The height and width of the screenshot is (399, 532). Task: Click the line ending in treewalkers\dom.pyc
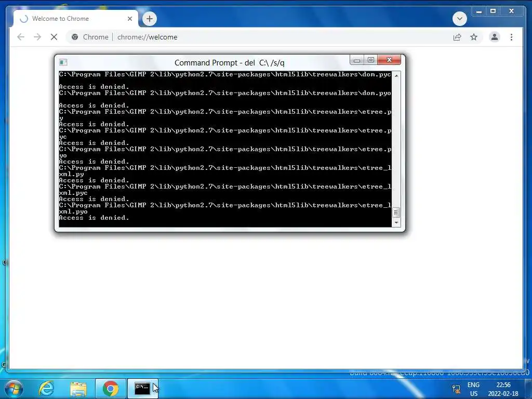[x=225, y=74]
